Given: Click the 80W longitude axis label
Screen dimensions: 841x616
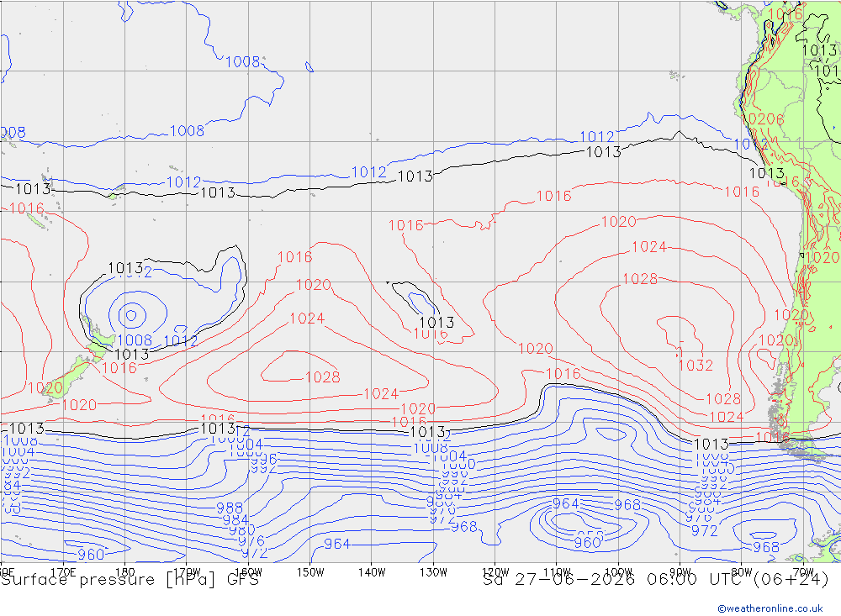Looking at the screenshot, I should click(742, 572).
